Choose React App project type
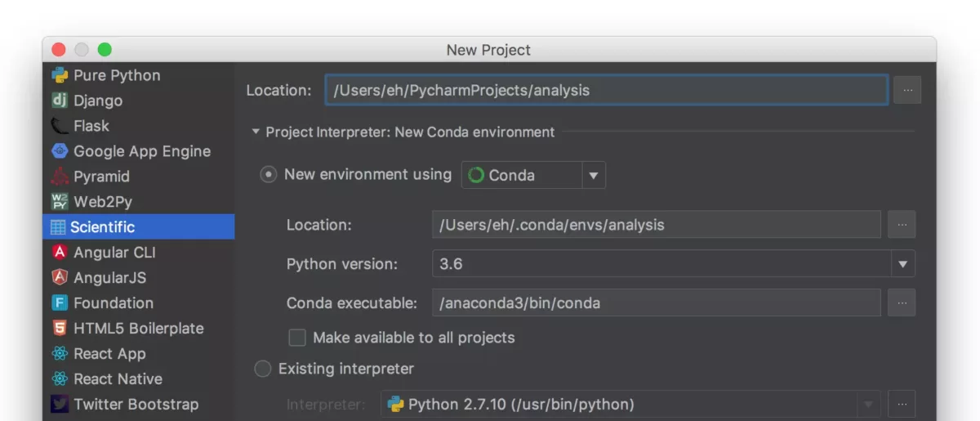Screen dimensions: 980x421 point(138,354)
